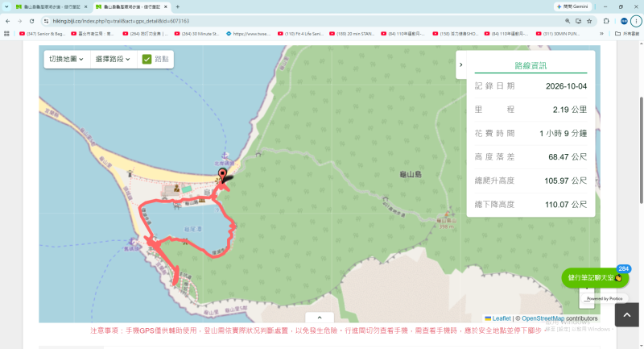Click the 龜山島 island label on map
The height and width of the screenshot is (349, 644).
(411, 175)
